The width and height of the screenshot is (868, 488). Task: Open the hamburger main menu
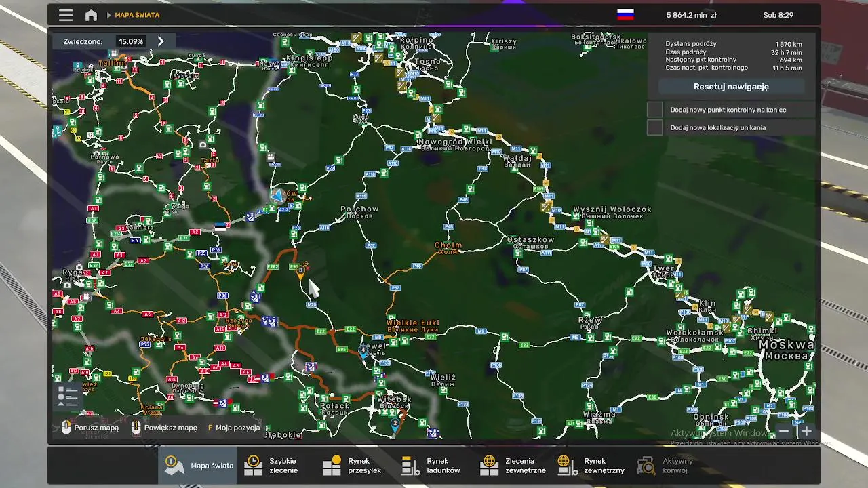click(x=66, y=15)
